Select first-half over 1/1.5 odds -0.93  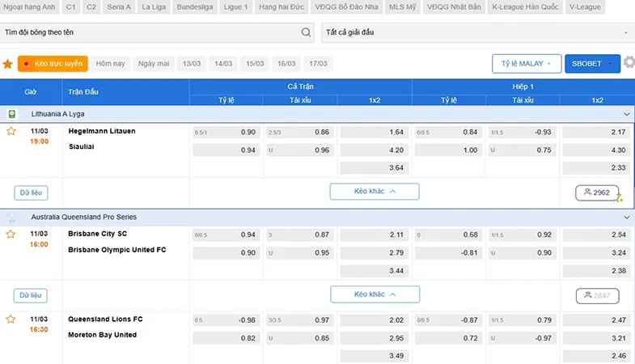[523, 132]
